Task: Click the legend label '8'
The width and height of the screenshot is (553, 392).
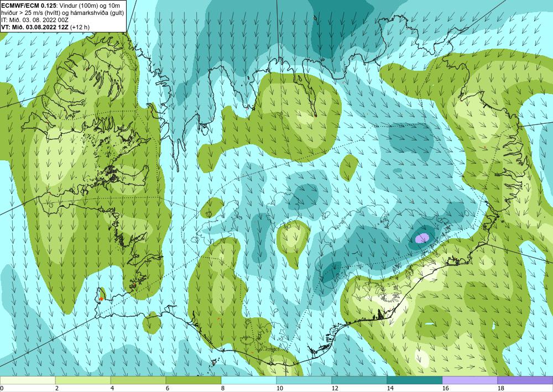Action: click(222, 389)
